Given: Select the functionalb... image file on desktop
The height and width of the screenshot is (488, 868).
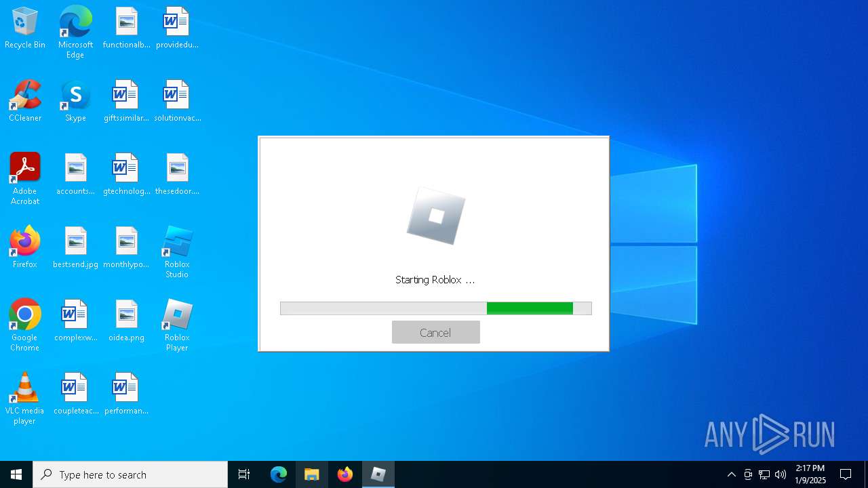Looking at the screenshot, I should [x=126, y=28].
